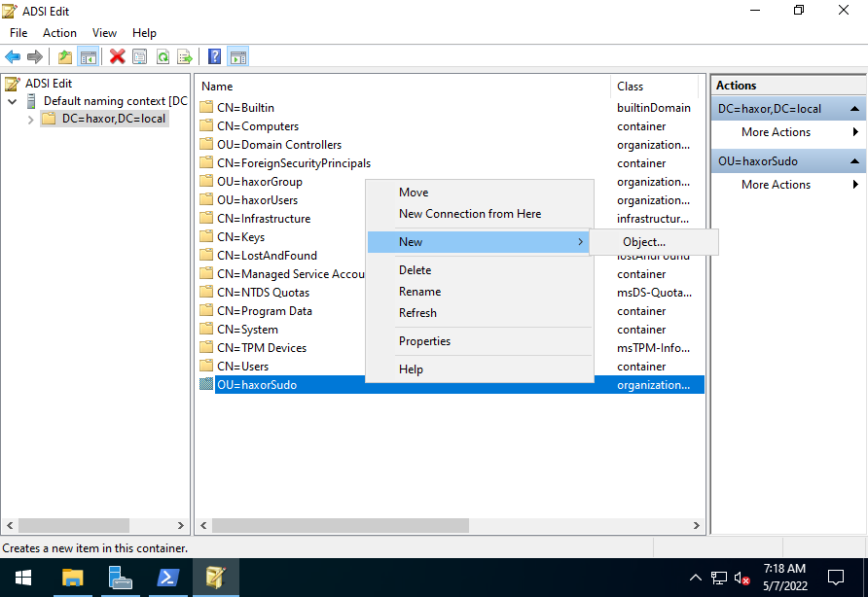
Task: Open PowerShell from the taskbar
Action: point(167,579)
